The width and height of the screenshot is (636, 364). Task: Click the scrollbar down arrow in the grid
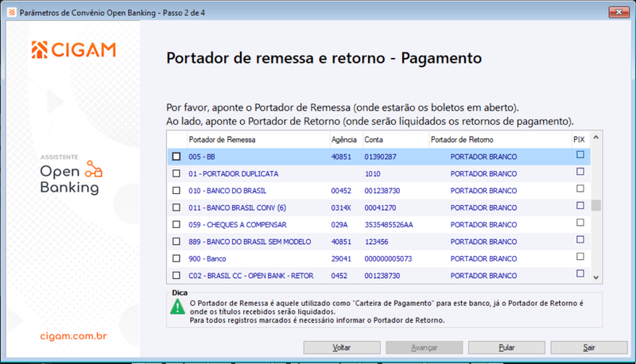coord(595,277)
